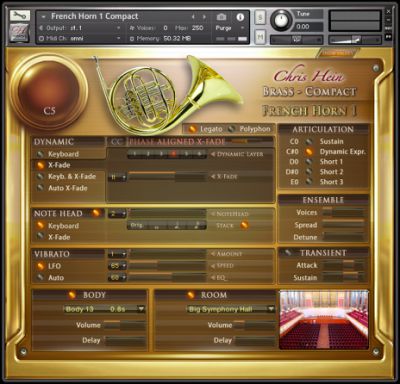The image size is (400, 384).
Task: Click the Chris Hein logo icon below wrench
Action: 20,33
